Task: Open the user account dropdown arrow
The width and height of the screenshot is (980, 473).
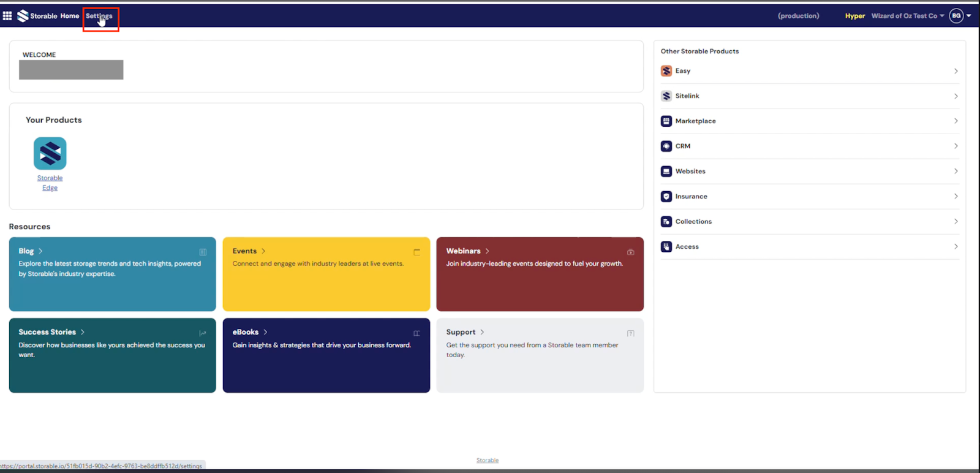Action: [969, 16]
